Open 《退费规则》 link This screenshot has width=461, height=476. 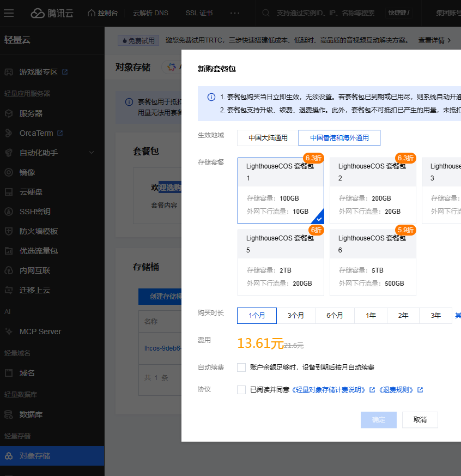pos(396,390)
